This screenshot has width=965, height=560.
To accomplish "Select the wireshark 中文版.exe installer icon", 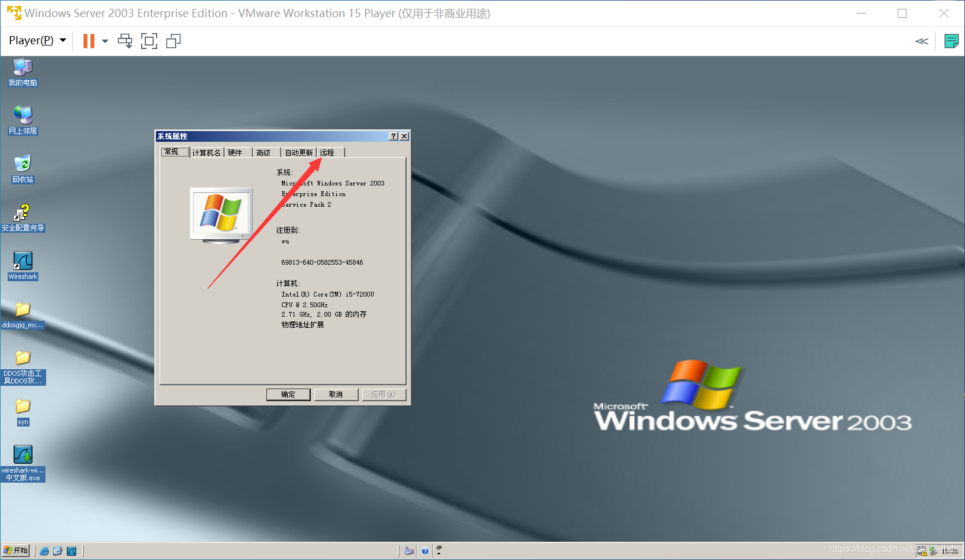I will pyautogui.click(x=23, y=464).
